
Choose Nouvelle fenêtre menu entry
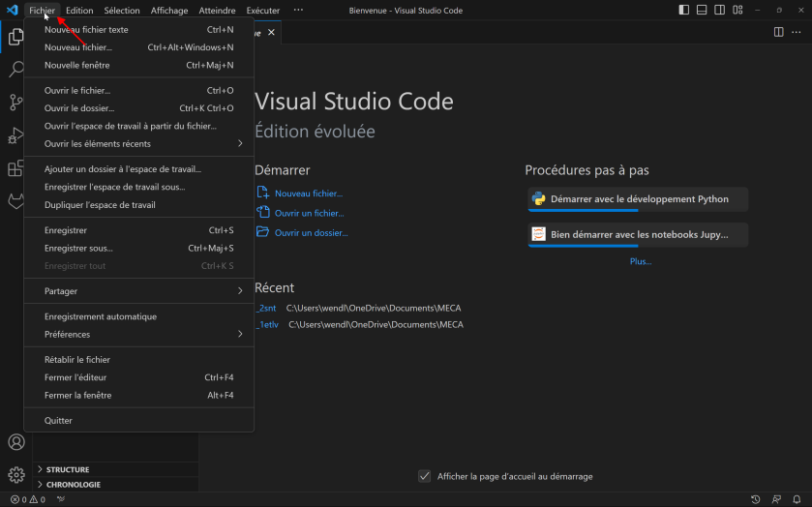(138, 65)
